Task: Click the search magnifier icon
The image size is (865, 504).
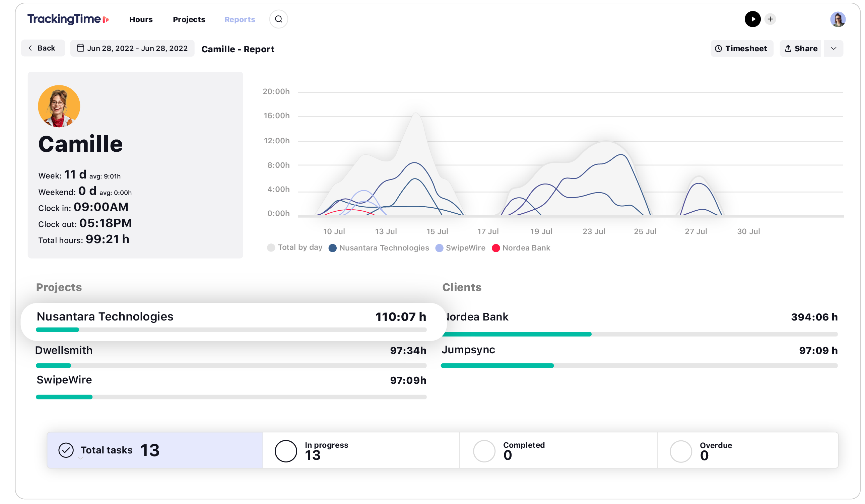Action: [x=278, y=19]
